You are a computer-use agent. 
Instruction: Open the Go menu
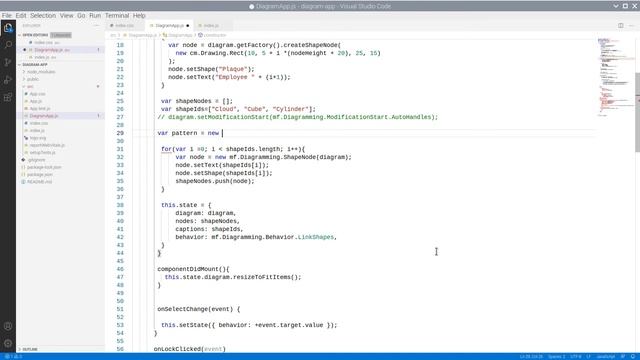pyautogui.click(x=81, y=16)
